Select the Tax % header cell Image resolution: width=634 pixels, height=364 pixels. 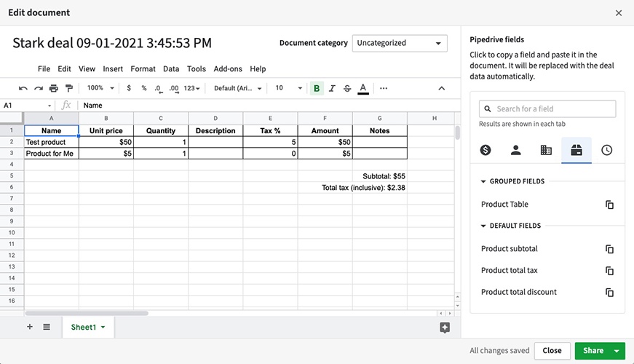pos(270,130)
